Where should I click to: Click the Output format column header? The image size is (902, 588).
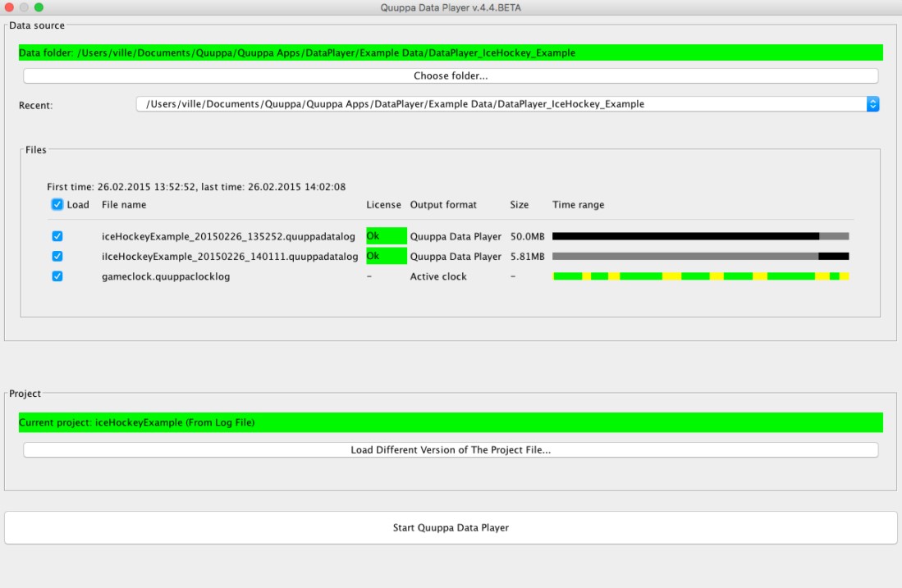pos(443,205)
